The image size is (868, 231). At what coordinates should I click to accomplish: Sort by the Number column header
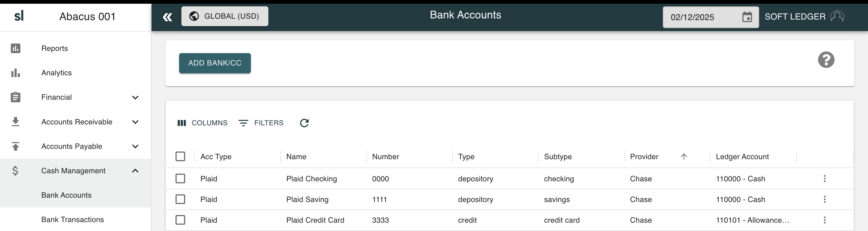[385, 157]
